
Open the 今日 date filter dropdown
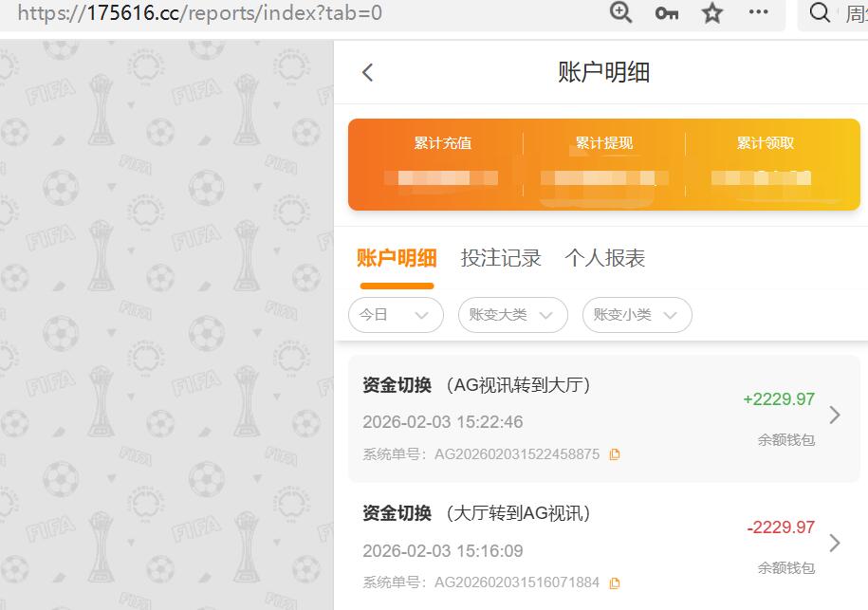(x=396, y=315)
